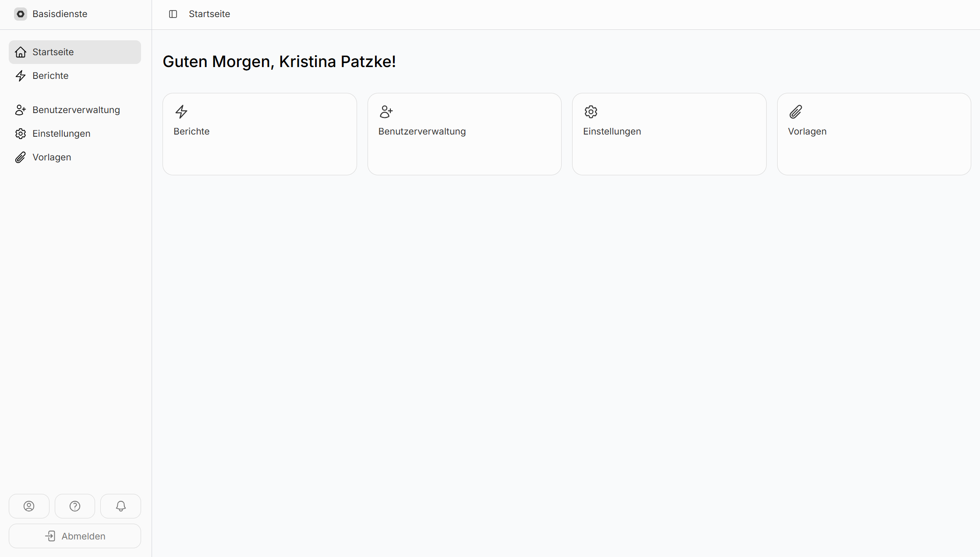Open help via question mark icon

75,506
